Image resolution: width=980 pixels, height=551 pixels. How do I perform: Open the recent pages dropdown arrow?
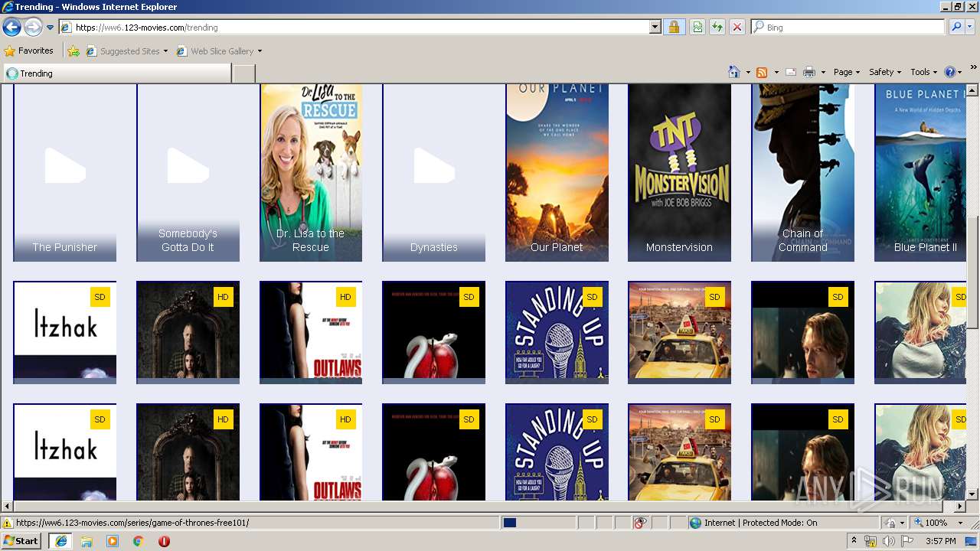click(x=51, y=28)
